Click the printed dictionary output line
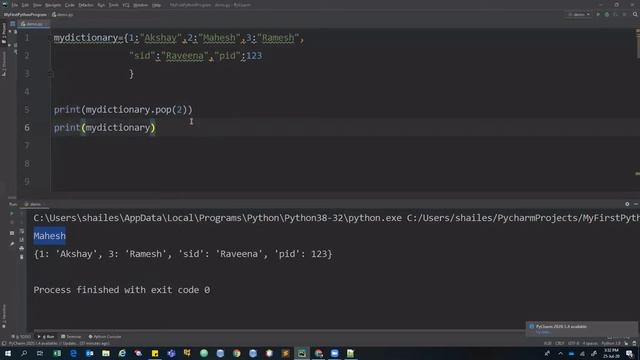640x360 pixels. point(183,254)
